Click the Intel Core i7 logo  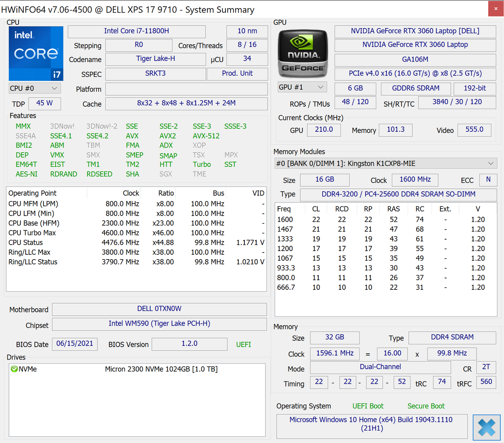tap(36, 54)
